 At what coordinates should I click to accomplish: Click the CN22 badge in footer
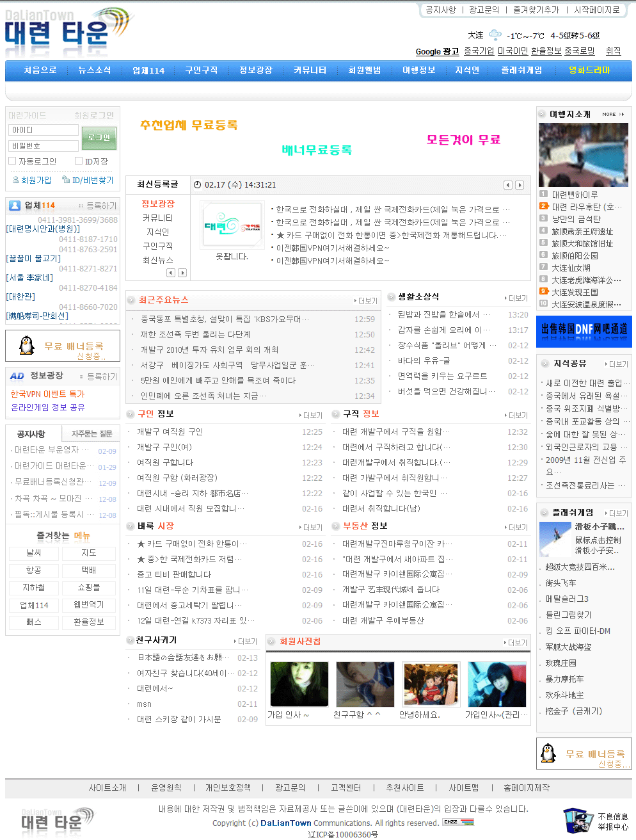tap(458, 822)
